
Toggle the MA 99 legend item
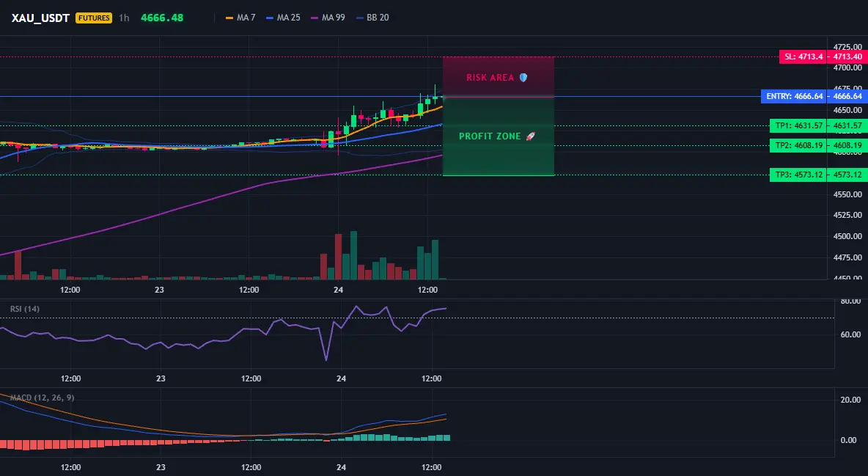[x=328, y=18]
